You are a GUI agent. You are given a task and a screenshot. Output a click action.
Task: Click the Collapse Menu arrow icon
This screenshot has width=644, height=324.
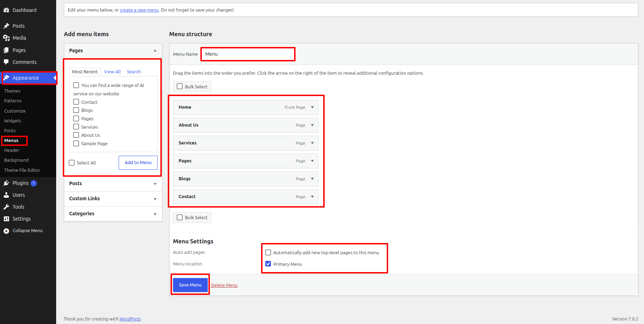[x=6, y=231]
